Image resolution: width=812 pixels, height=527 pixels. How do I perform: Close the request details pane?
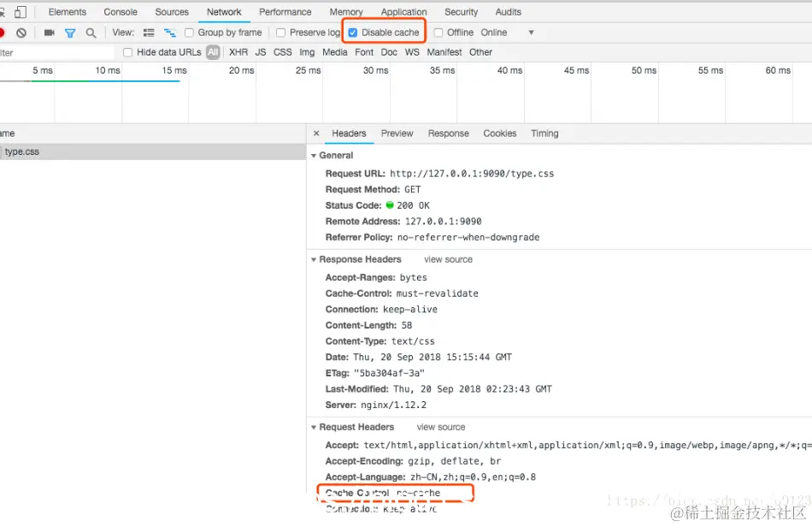coord(316,133)
